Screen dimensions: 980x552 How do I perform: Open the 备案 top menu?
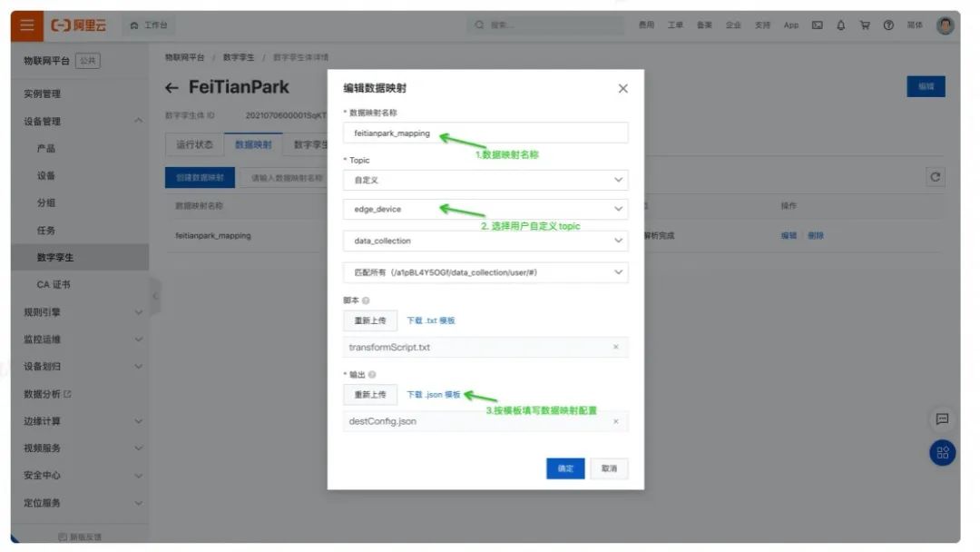coord(704,25)
